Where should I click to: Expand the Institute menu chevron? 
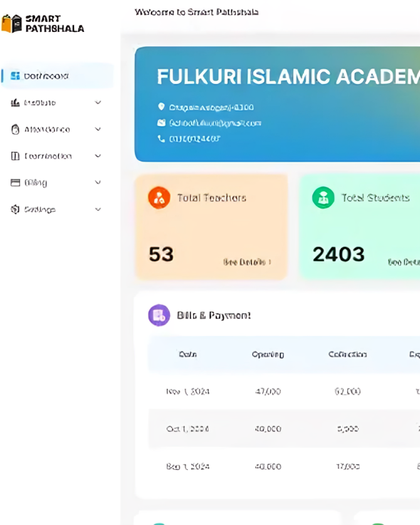tap(98, 103)
